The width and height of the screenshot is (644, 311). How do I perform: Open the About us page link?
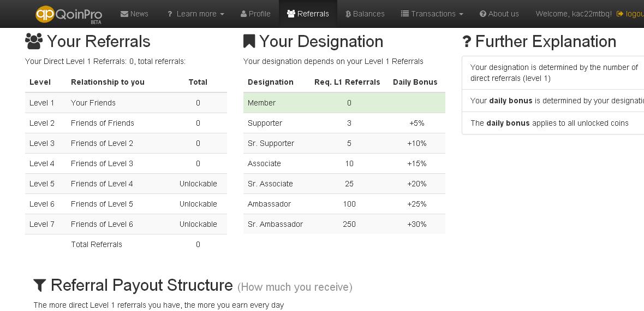(x=499, y=14)
